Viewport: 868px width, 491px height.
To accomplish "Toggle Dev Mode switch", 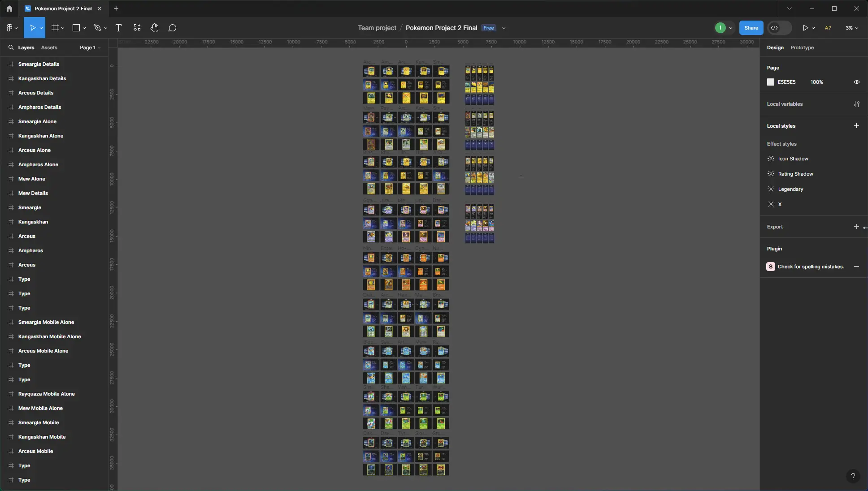I will tap(779, 28).
